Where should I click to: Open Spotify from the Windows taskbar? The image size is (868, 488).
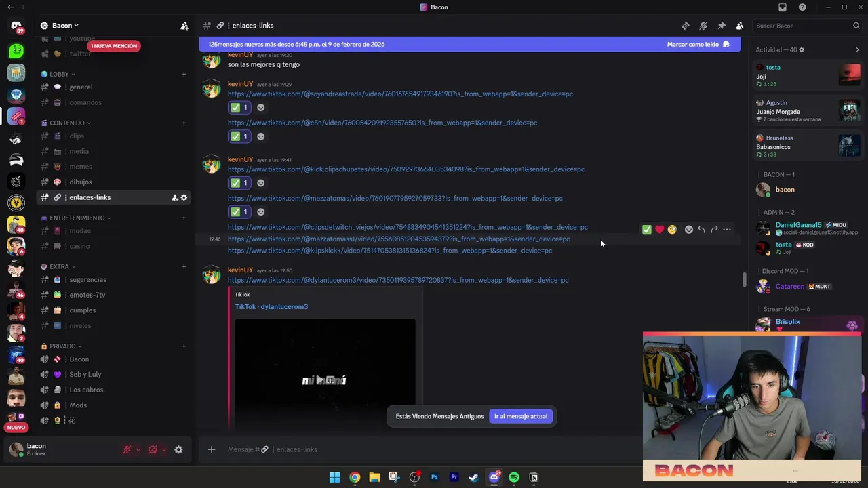(x=514, y=477)
